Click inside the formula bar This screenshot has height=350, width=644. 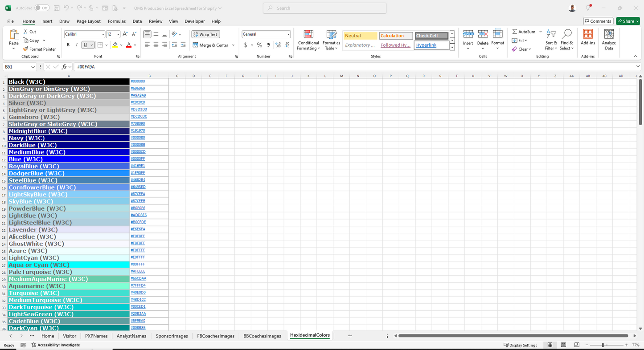[178, 66]
